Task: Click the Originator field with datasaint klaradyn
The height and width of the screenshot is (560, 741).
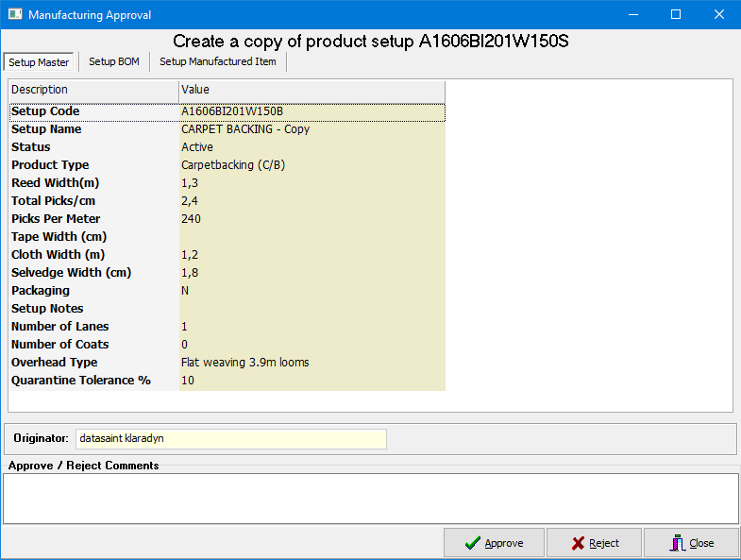Action: [231, 438]
